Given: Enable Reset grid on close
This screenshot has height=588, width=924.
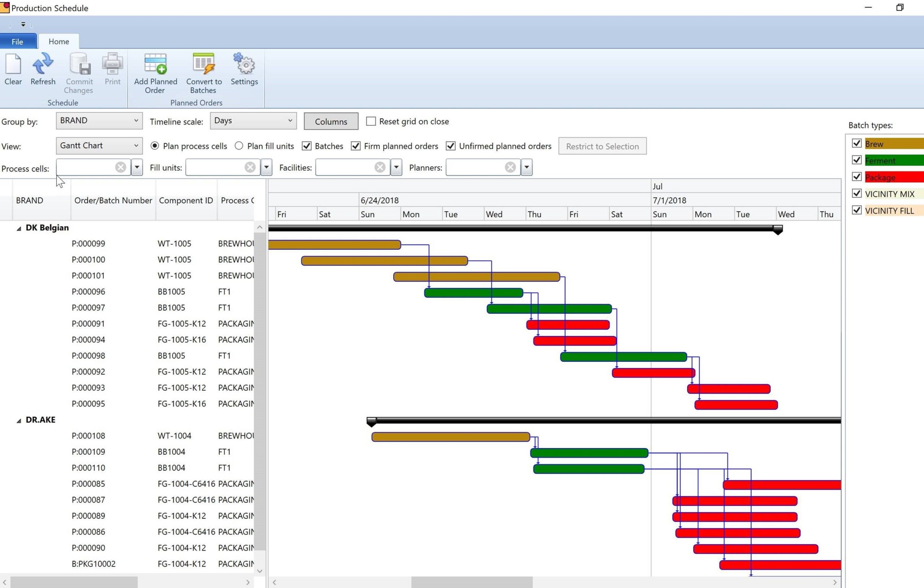Looking at the screenshot, I should pyautogui.click(x=371, y=121).
